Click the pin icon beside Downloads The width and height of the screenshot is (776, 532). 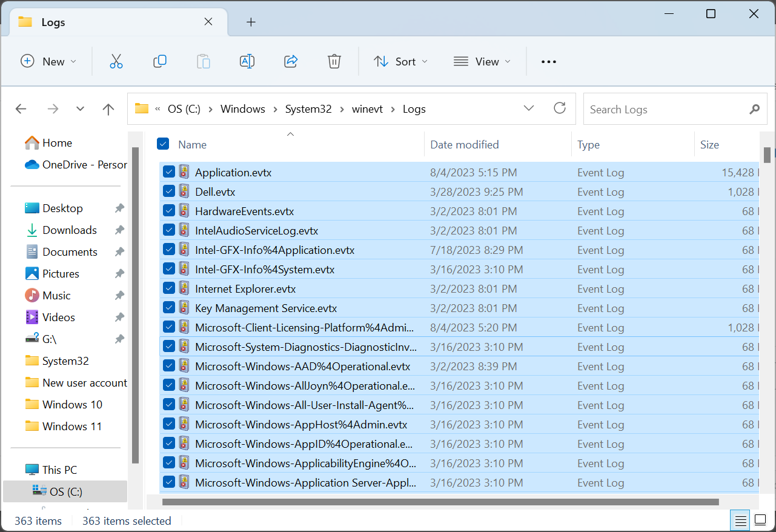[119, 230]
